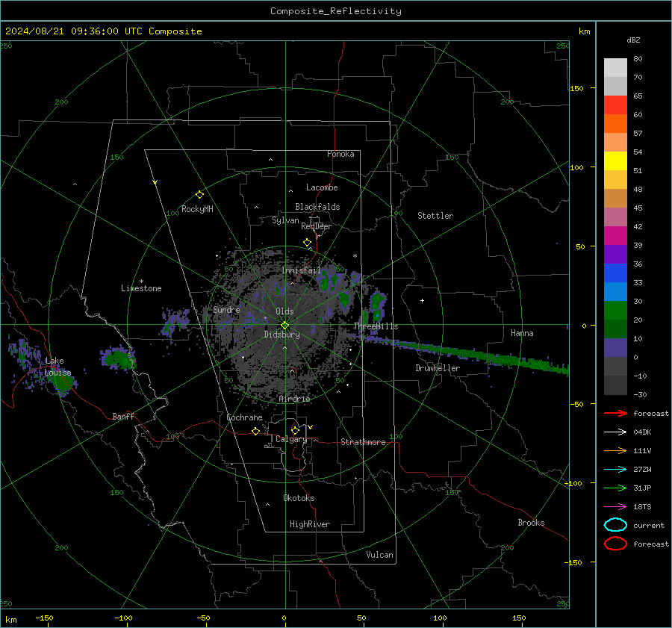Select the 20 dBZ green color swatch
The height and width of the screenshot is (628, 672).
(615, 311)
